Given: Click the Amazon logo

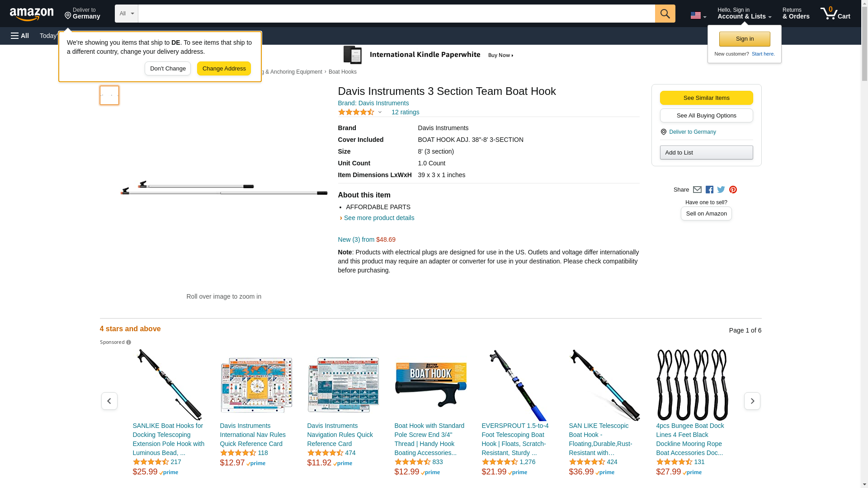Looking at the screenshot, I should click(32, 14).
